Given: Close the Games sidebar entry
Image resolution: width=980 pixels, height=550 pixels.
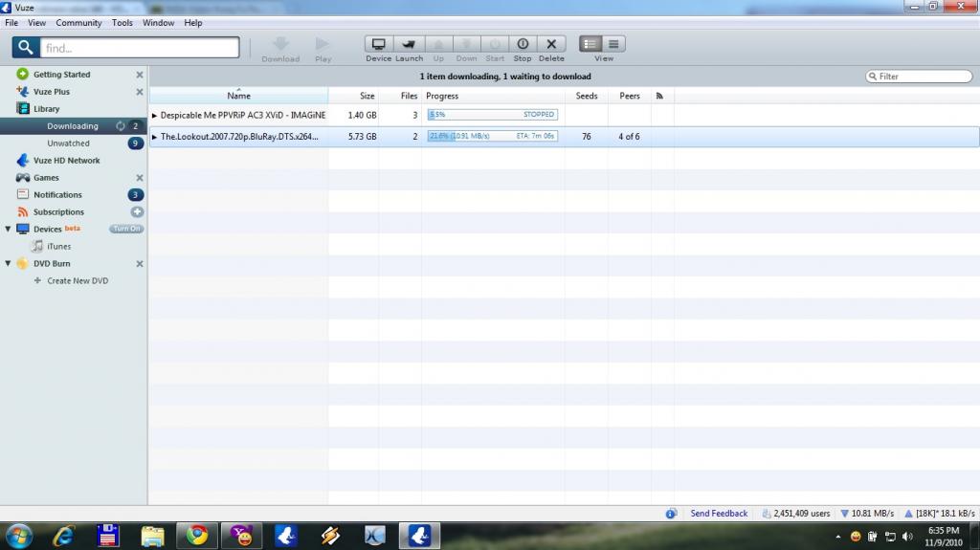Looking at the screenshot, I should 140,178.
